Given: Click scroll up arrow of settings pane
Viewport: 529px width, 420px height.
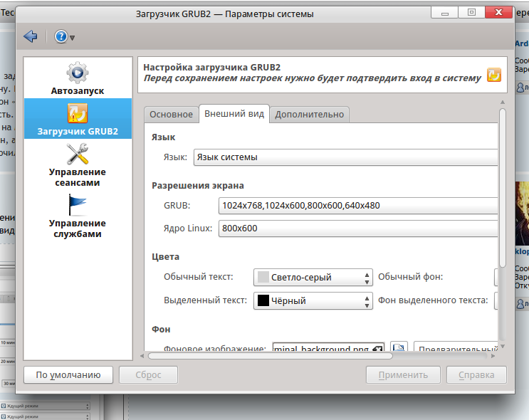Looking at the screenshot, I should [503, 102].
